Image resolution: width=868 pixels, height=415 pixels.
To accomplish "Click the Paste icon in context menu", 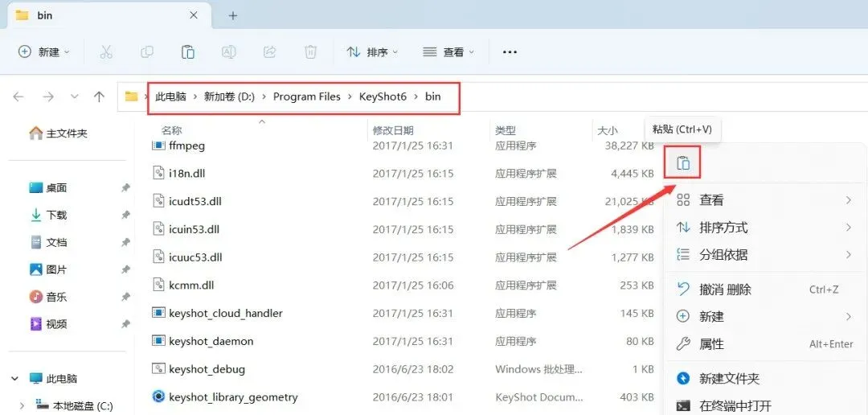I will tap(683, 163).
